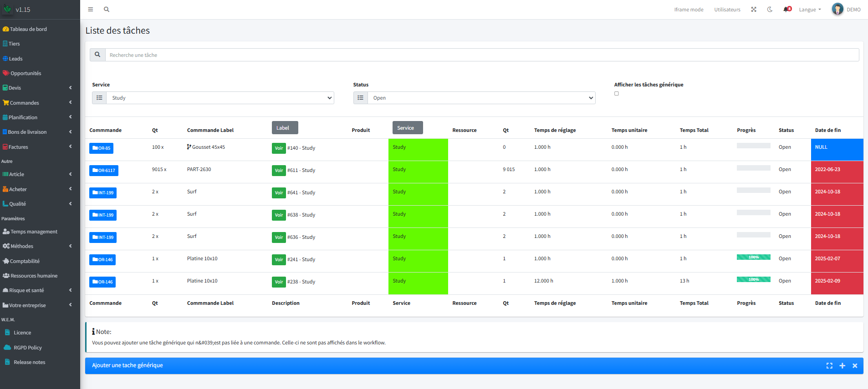
Task: Open the notifications bell icon
Action: (x=786, y=10)
